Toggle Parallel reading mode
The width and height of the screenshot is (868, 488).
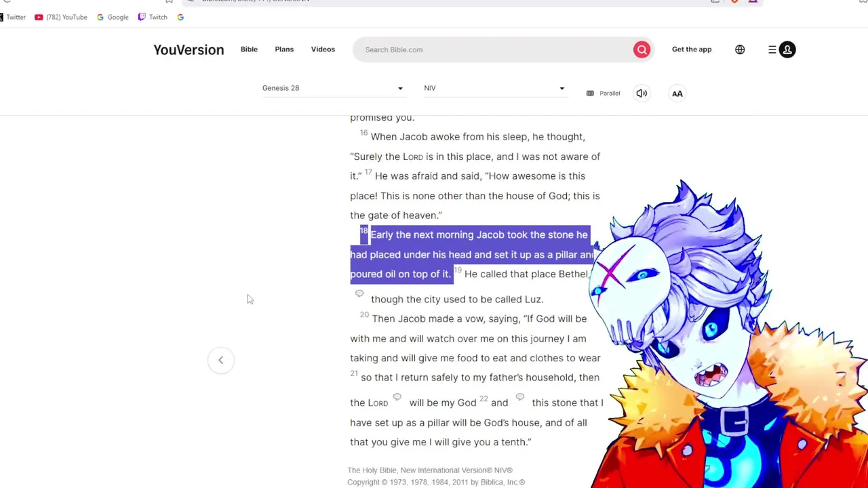603,94
